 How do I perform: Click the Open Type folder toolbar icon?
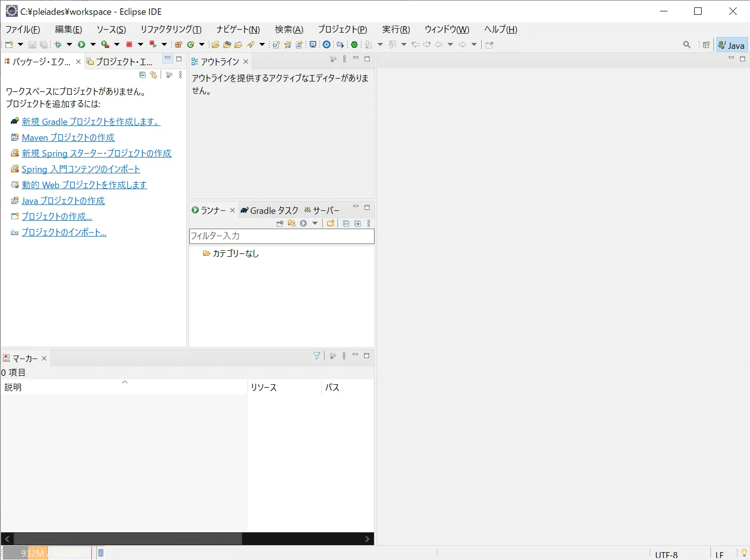(215, 44)
